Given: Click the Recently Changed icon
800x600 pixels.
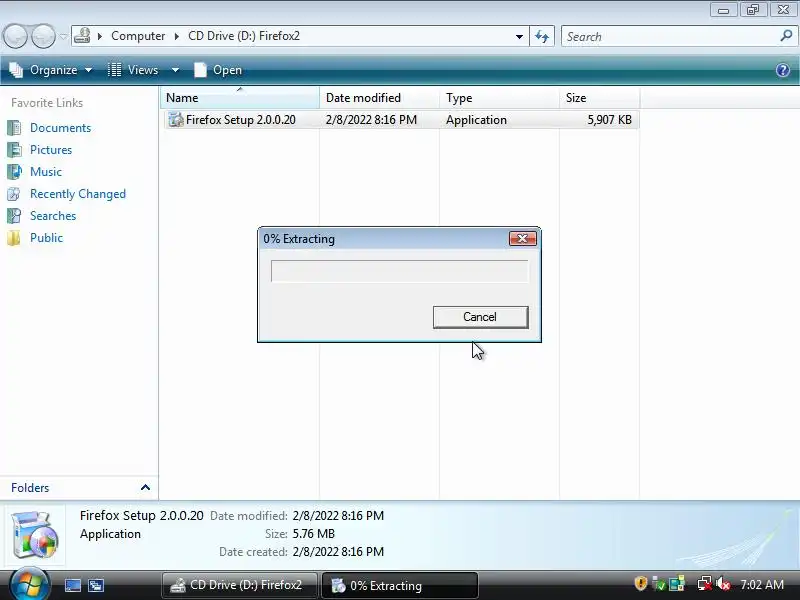Looking at the screenshot, I should (14, 194).
